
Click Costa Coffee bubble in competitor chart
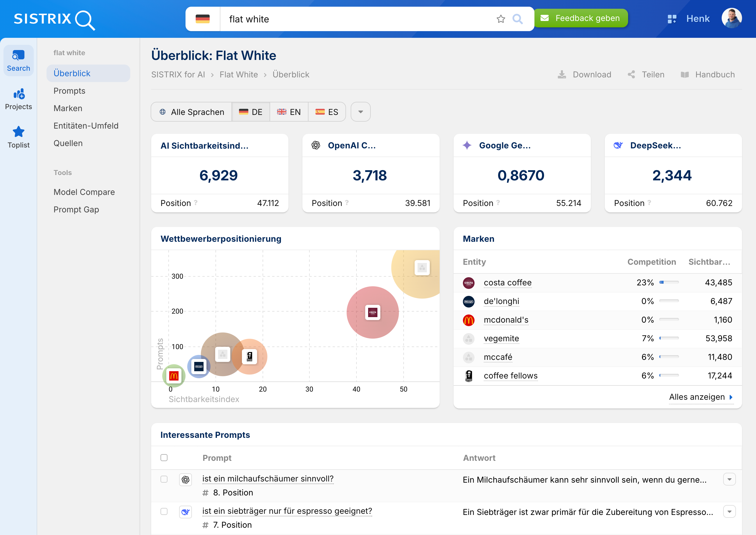coord(372,312)
